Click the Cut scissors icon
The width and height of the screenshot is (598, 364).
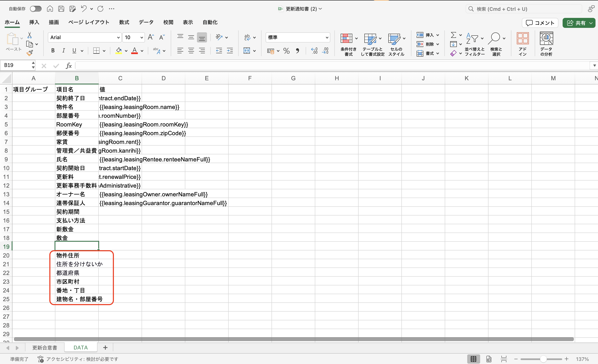click(29, 35)
